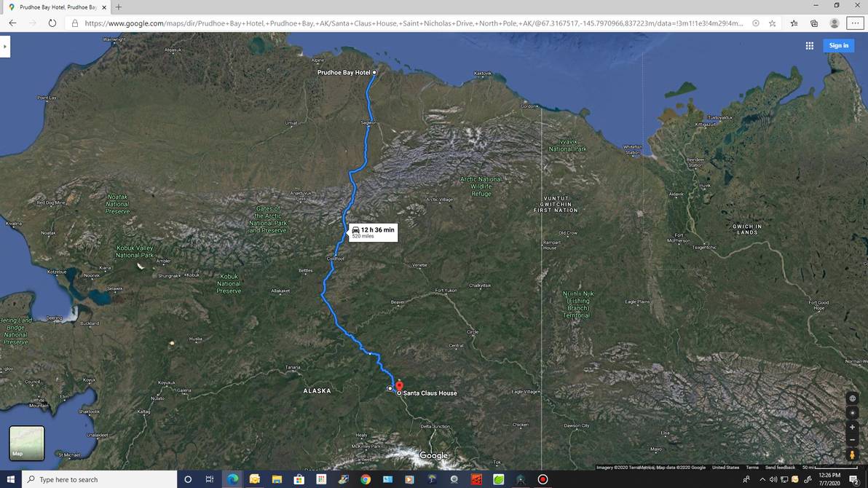Image resolution: width=868 pixels, height=488 pixels.
Task: Click the Arctic National Wildlife Refuge label
Action: [481, 186]
